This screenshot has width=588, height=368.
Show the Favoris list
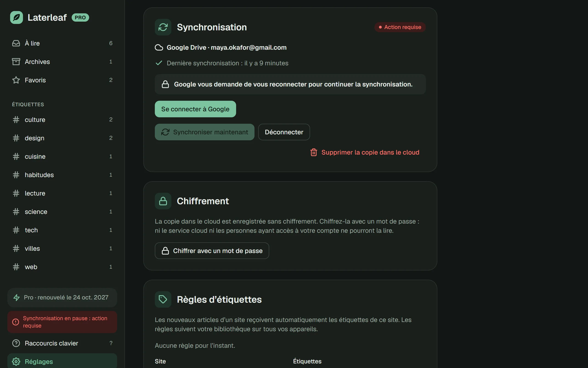tap(62, 80)
